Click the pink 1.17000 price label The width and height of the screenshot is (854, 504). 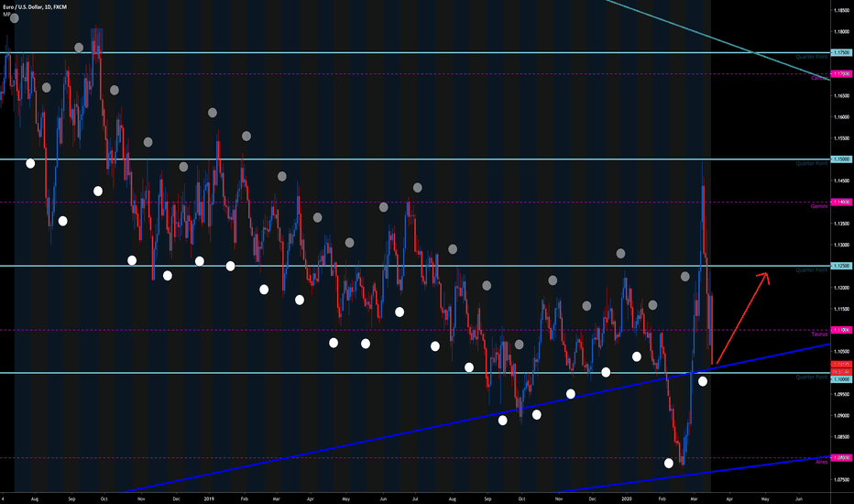click(841, 73)
